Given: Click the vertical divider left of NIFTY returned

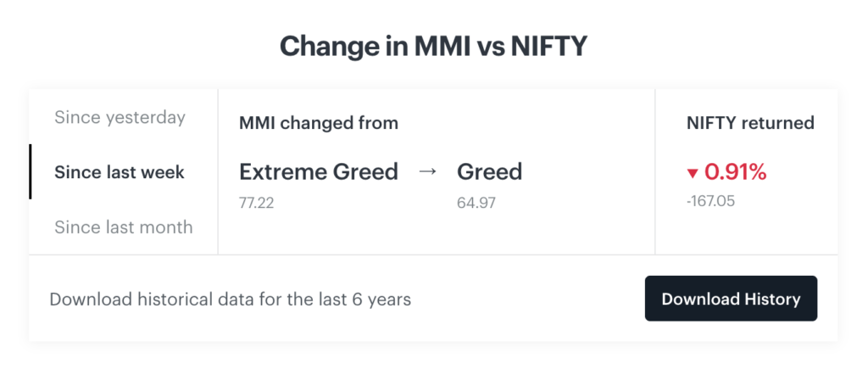Looking at the screenshot, I should 655,171.
